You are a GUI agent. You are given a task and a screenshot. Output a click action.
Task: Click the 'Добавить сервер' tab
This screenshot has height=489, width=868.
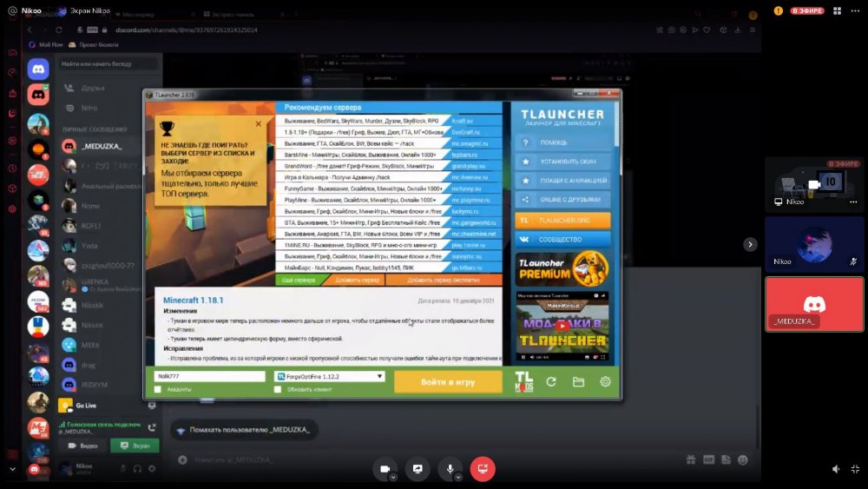coord(358,281)
